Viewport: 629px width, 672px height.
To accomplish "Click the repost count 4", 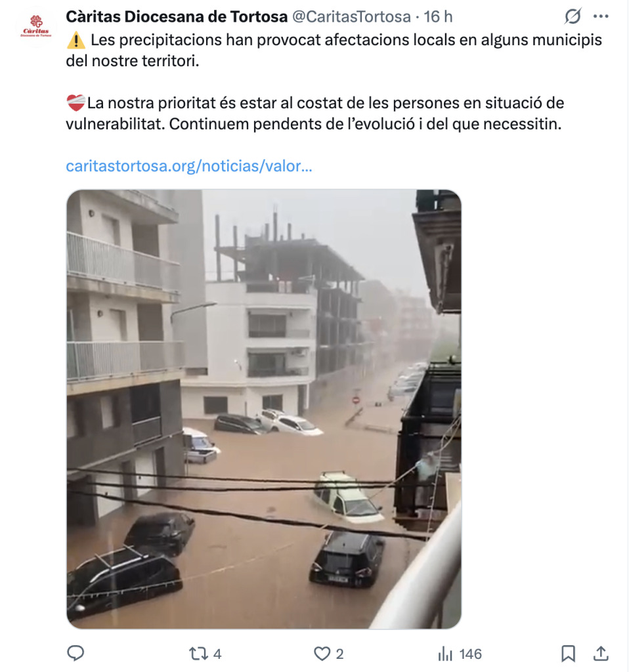I will [217, 654].
